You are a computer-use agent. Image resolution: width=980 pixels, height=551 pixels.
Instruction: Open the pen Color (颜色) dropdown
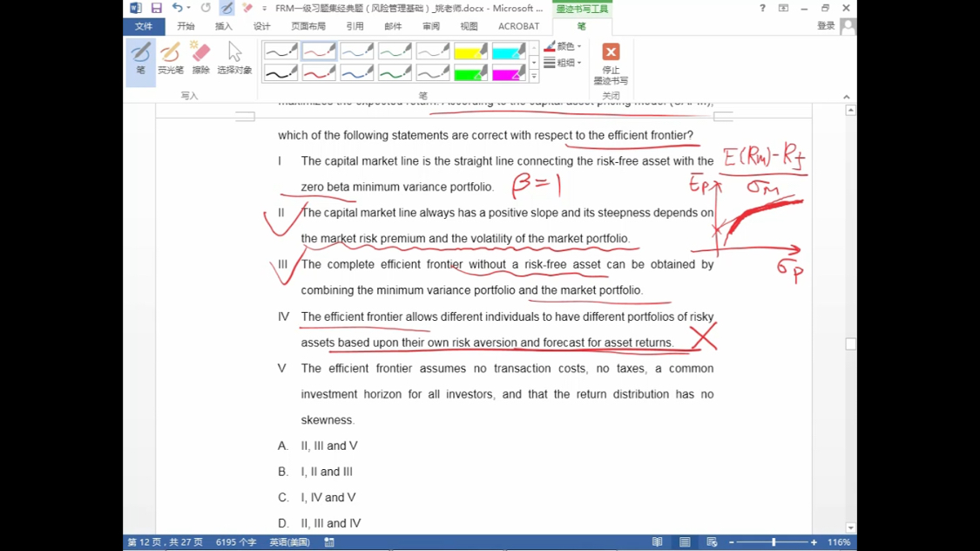pyautogui.click(x=564, y=46)
